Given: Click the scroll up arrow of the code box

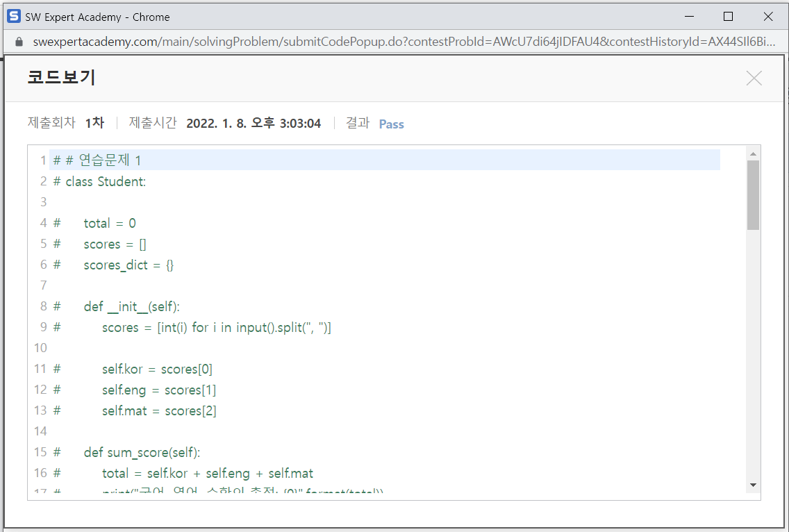Looking at the screenshot, I should click(x=753, y=154).
